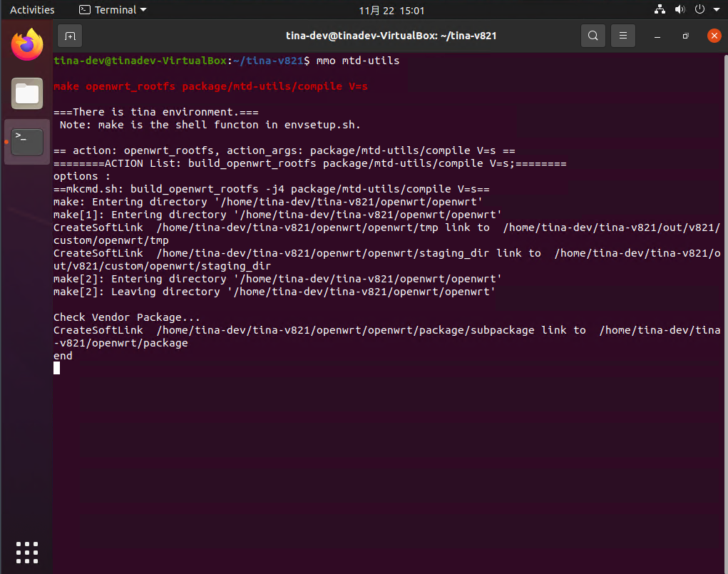Restore the terminal window size
This screenshot has height=574, width=728.
coord(685,36)
